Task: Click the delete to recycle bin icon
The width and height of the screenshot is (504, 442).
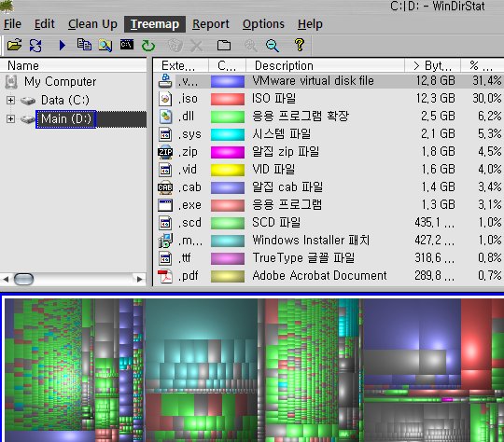Action: point(175,46)
